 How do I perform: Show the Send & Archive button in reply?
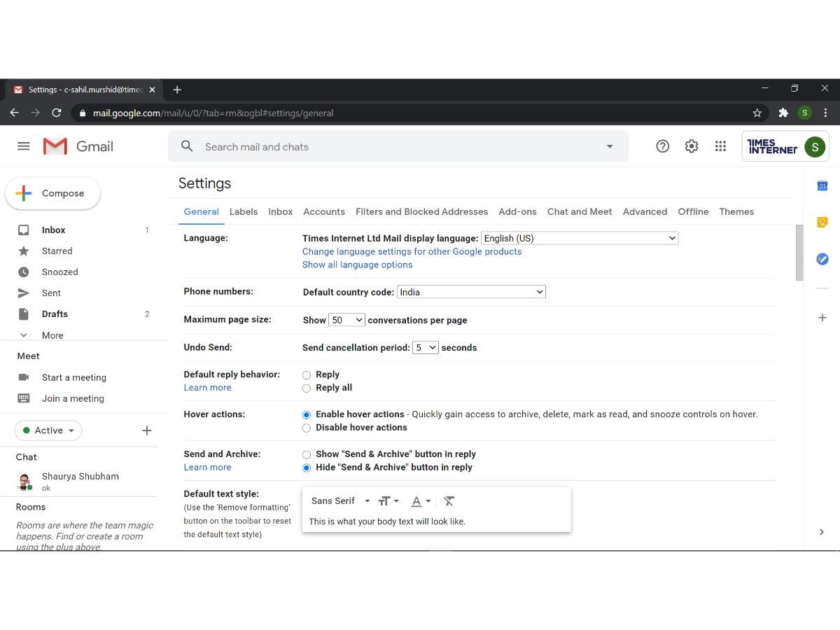tap(307, 454)
